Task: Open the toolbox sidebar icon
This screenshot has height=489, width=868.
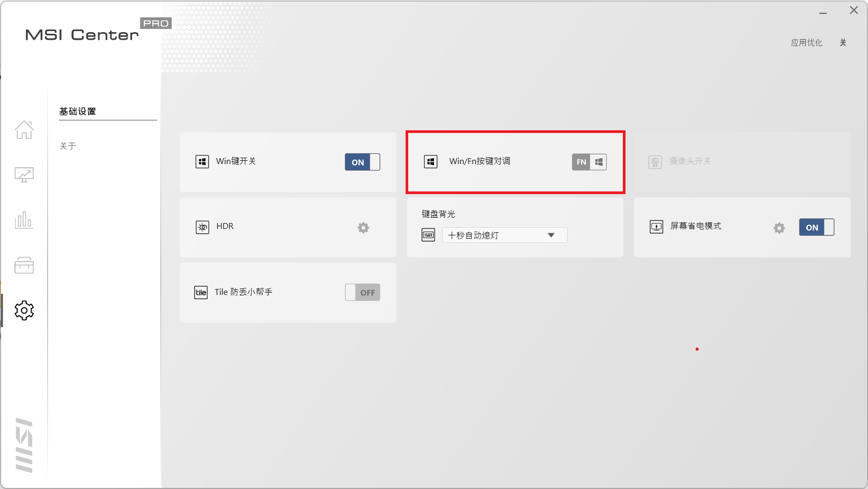Action: [24, 265]
